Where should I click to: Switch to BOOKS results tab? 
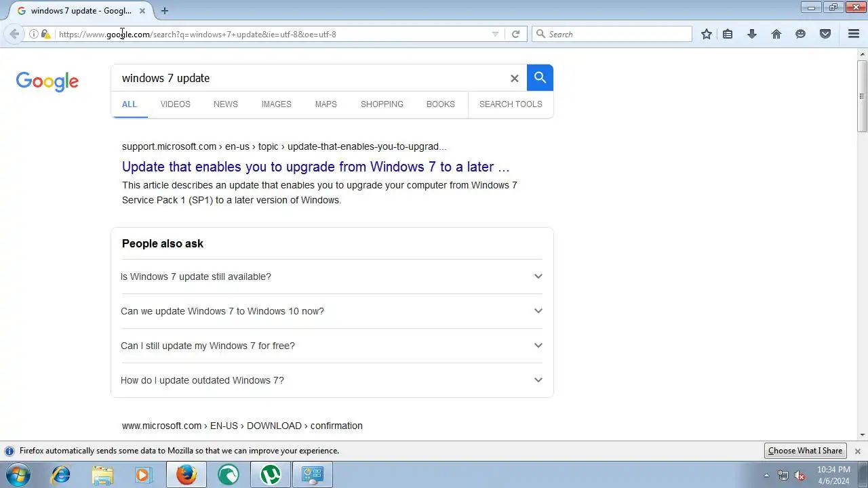point(441,104)
